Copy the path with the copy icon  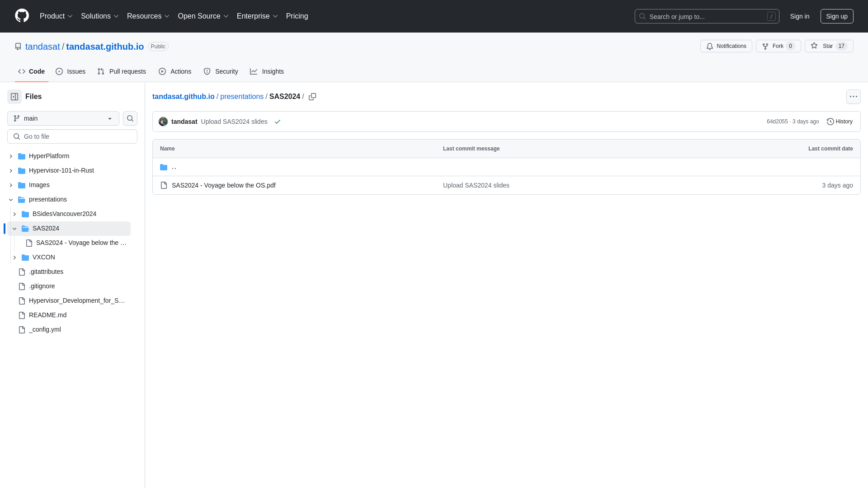click(x=312, y=97)
